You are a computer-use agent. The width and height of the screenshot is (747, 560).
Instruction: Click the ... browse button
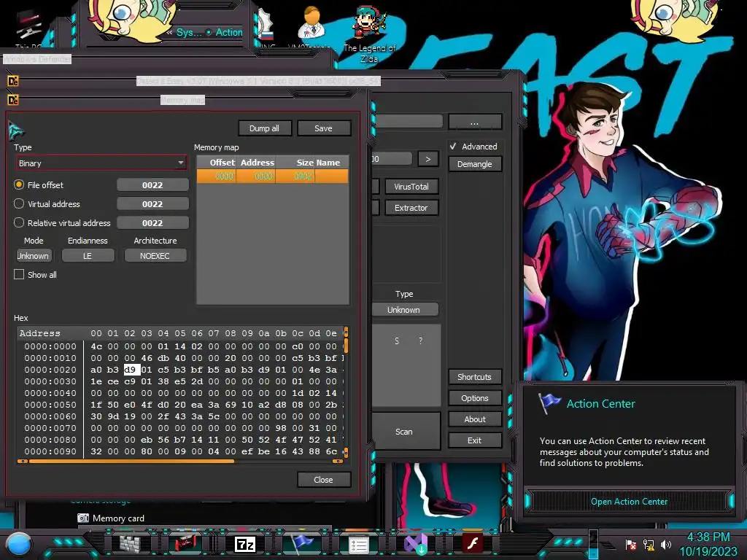click(x=474, y=122)
